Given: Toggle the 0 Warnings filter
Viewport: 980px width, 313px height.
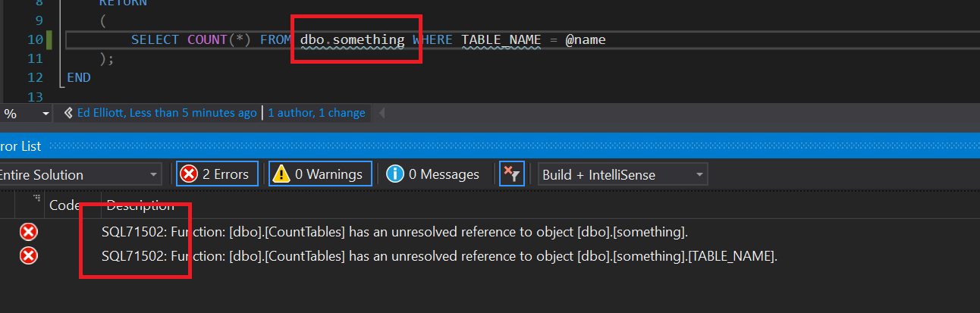Looking at the screenshot, I should 320,174.
